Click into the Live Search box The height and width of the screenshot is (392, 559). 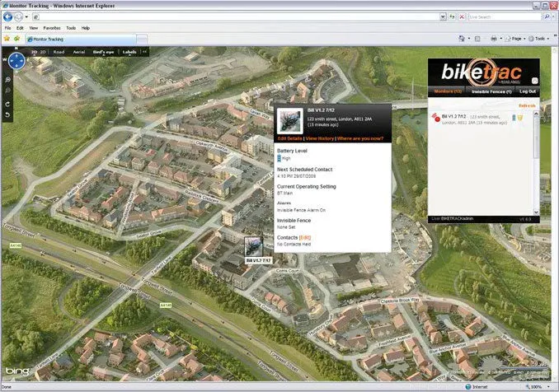504,16
